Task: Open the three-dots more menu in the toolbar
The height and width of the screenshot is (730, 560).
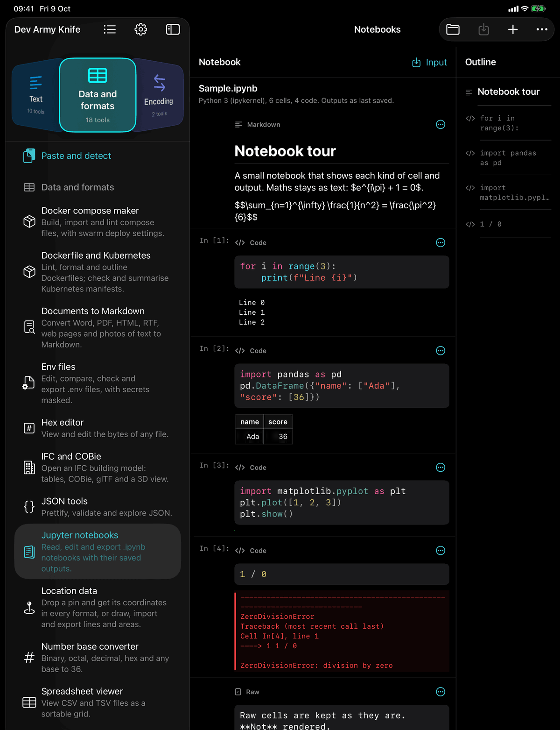Action: pyautogui.click(x=542, y=29)
